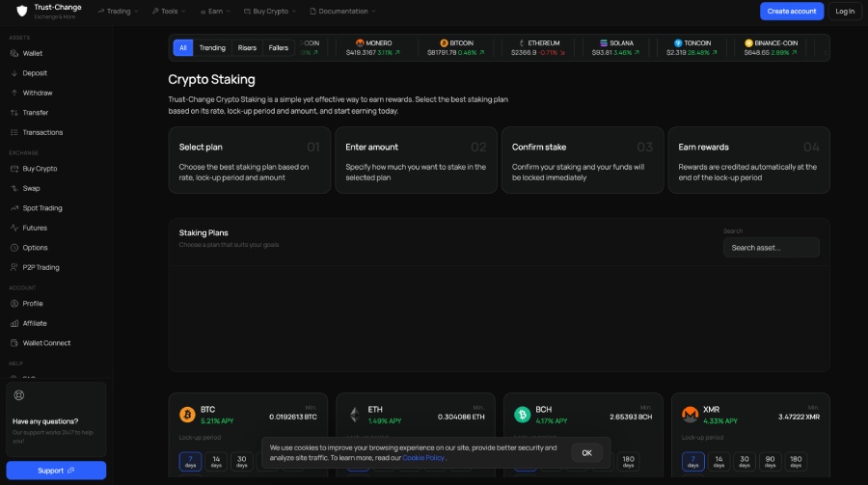Click the Earn rewards step card

click(749, 160)
